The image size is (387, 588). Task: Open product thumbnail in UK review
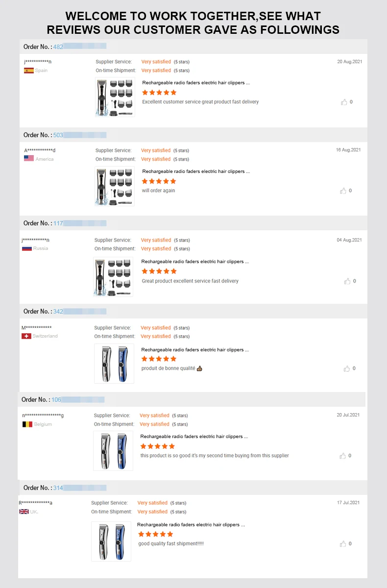[x=111, y=541]
